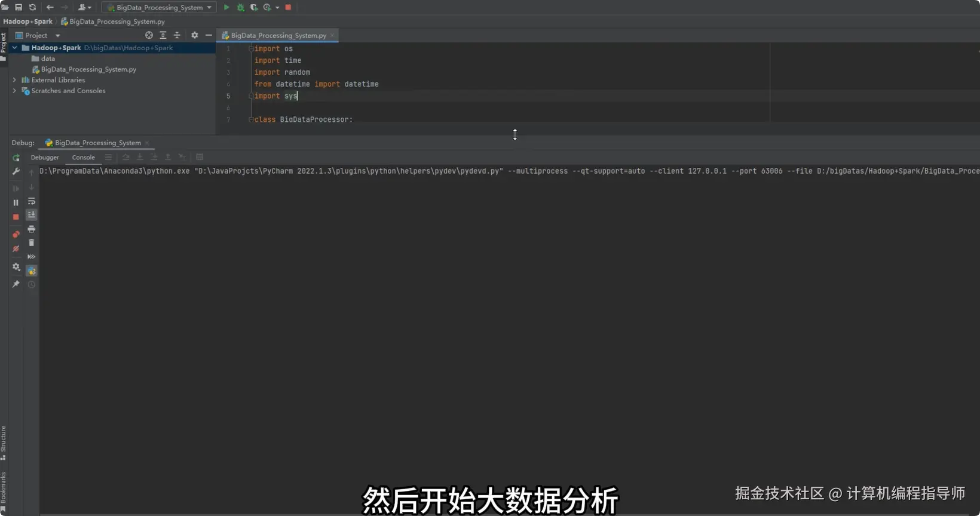Click the Run to Cursor icon
The image size is (980, 516).
[x=182, y=157]
